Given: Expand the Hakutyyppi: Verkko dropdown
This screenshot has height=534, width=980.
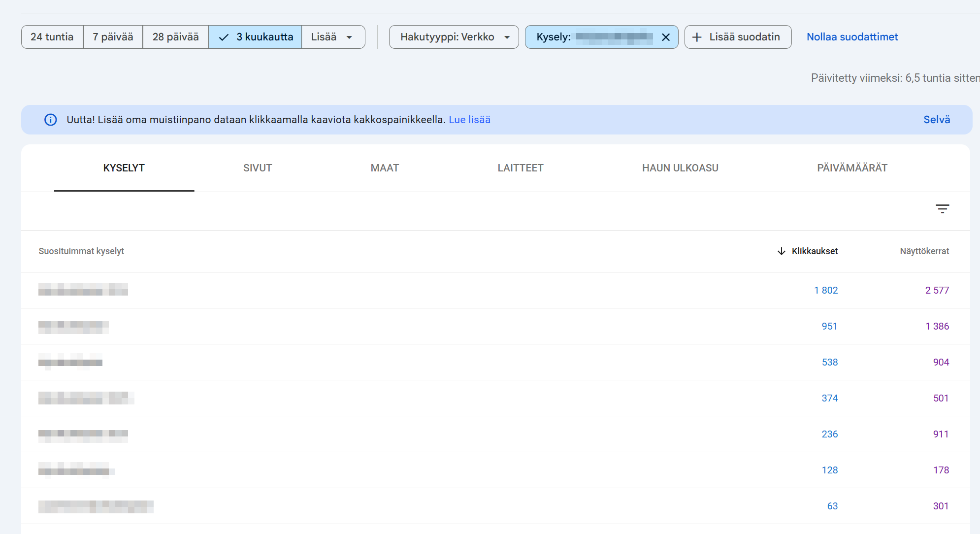Looking at the screenshot, I should (x=454, y=37).
